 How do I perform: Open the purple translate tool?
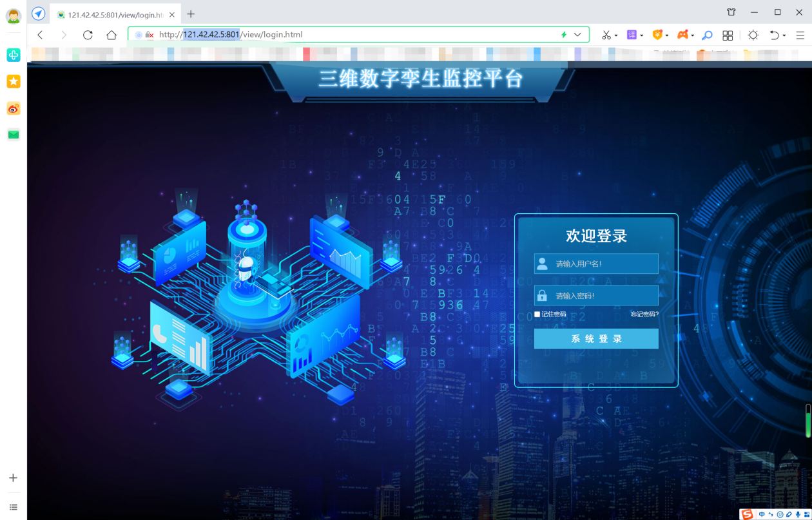(x=632, y=35)
